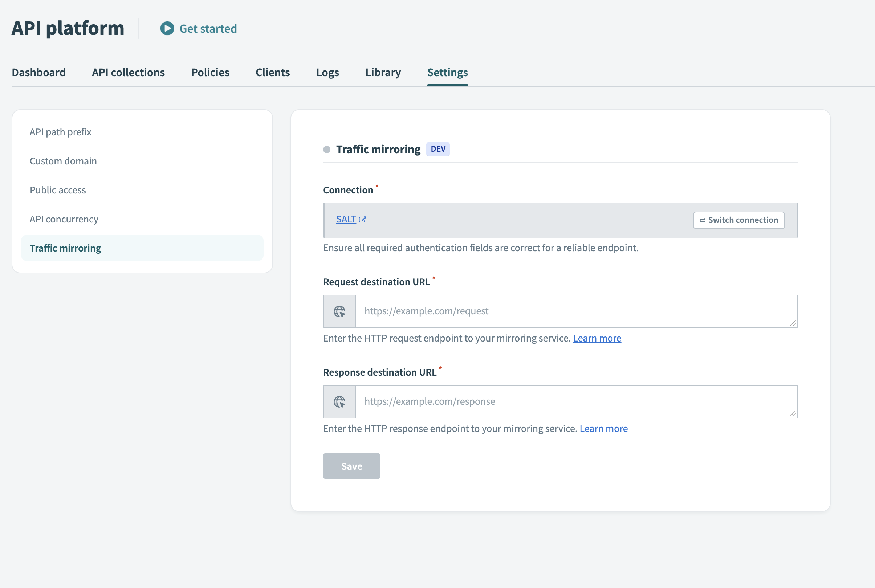Click the Settings tab underline indicator
875x588 pixels.
pos(447,86)
